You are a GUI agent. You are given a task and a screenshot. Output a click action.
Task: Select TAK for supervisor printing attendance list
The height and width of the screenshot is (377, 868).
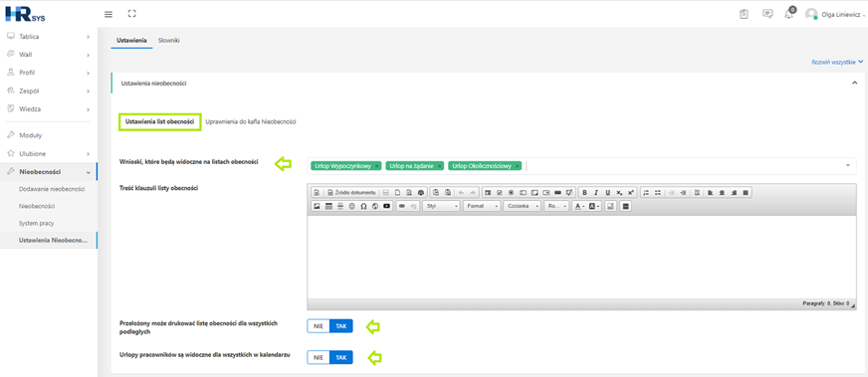341,326
